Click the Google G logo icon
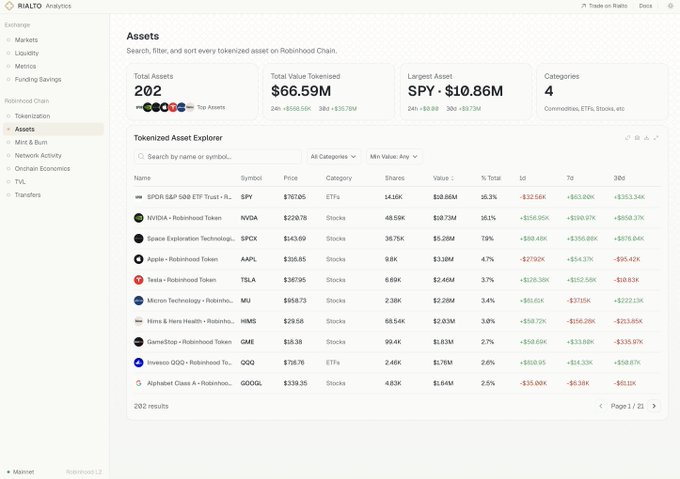680x479 pixels. coord(139,383)
